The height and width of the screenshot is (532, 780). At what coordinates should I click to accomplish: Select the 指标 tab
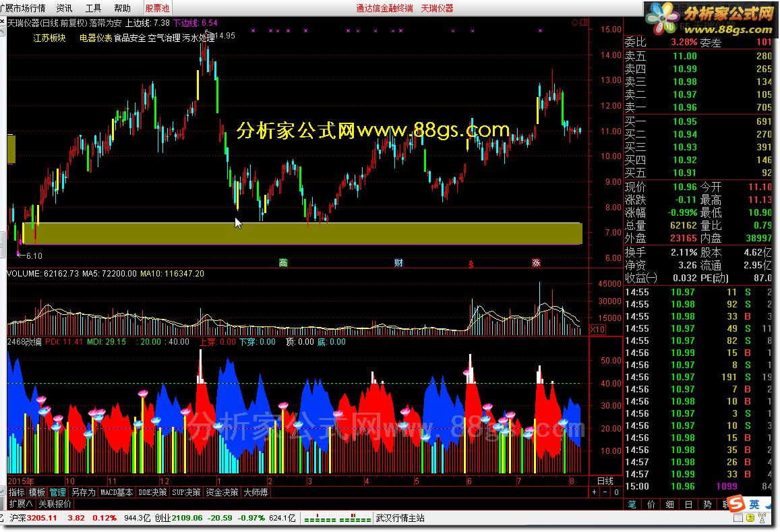(16, 492)
